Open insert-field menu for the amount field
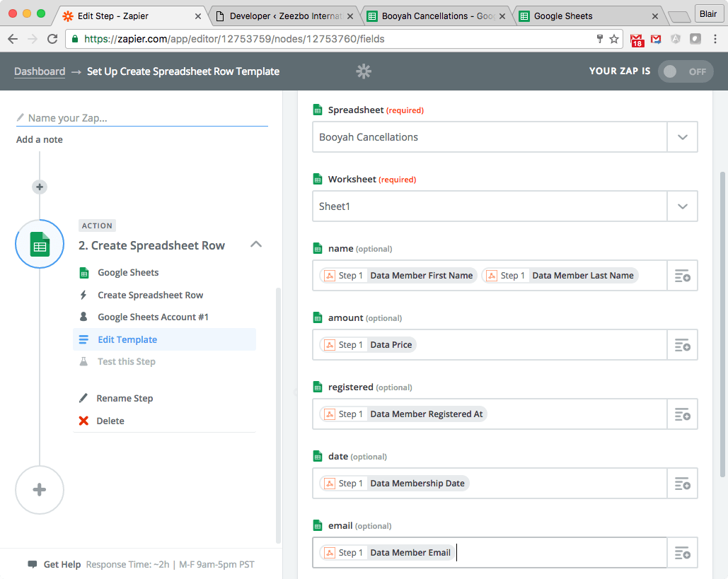The height and width of the screenshot is (579, 728). click(682, 345)
